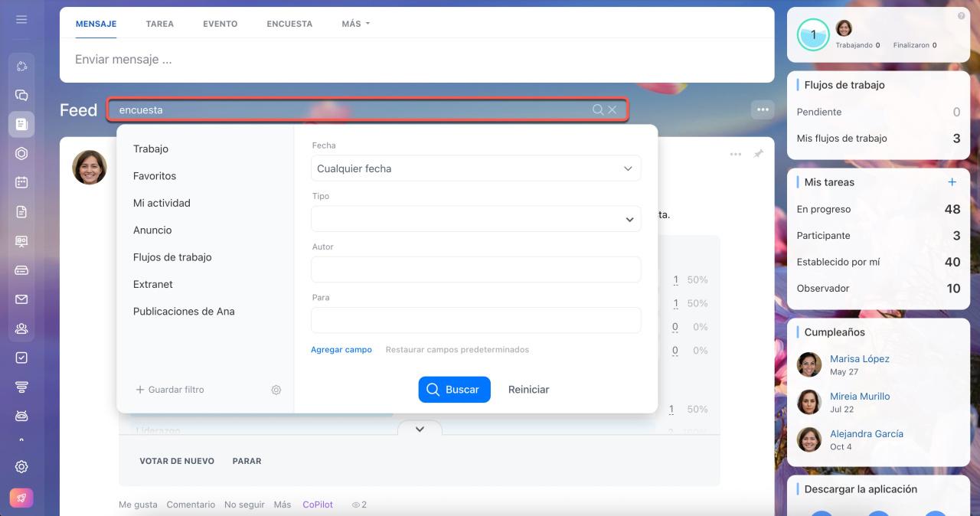Image resolution: width=980 pixels, height=516 pixels.
Task: Open the Webmail envelope icon in sidebar
Action: (x=21, y=299)
